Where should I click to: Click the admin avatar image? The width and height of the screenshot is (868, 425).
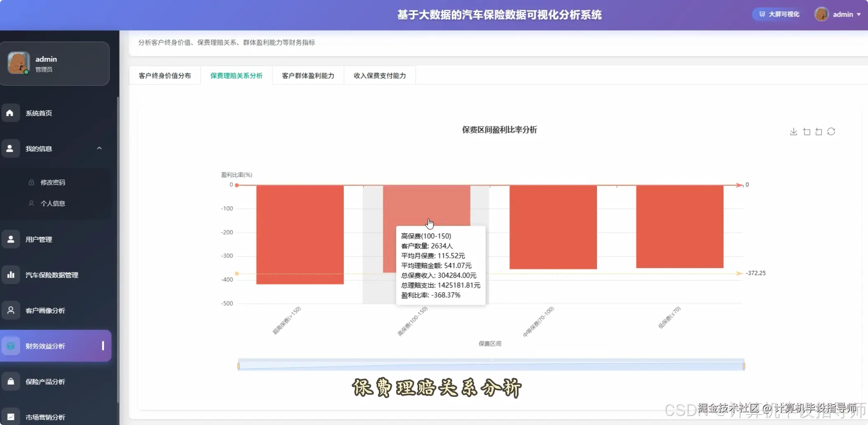click(821, 14)
